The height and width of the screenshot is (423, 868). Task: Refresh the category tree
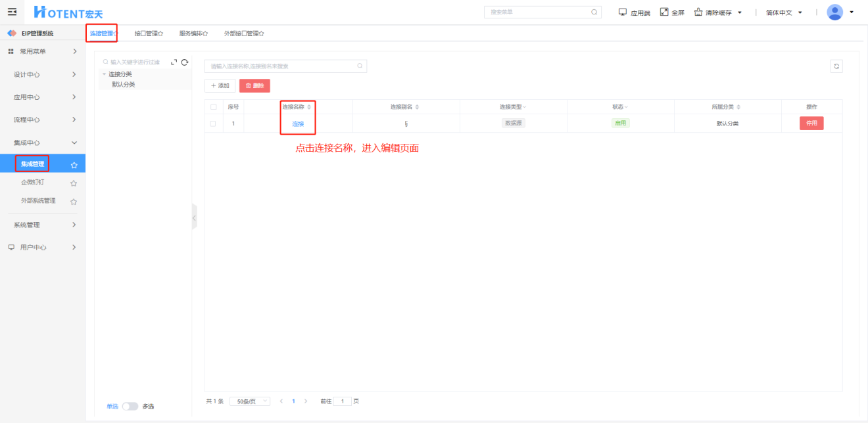(x=185, y=62)
